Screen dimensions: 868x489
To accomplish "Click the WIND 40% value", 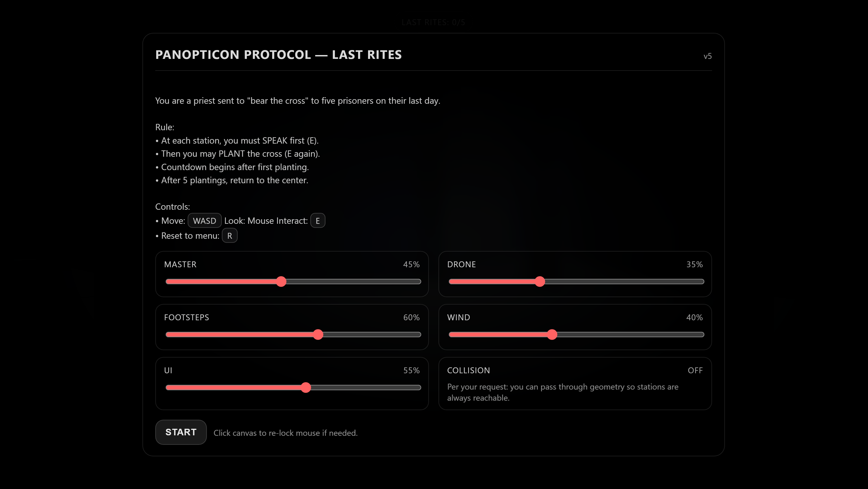I will [694, 317].
